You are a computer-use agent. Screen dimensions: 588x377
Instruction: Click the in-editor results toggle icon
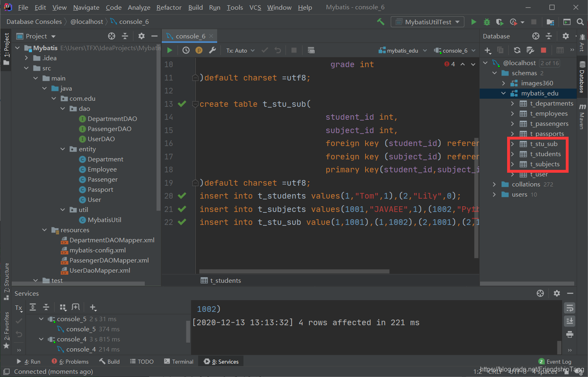click(x=311, y=50)
